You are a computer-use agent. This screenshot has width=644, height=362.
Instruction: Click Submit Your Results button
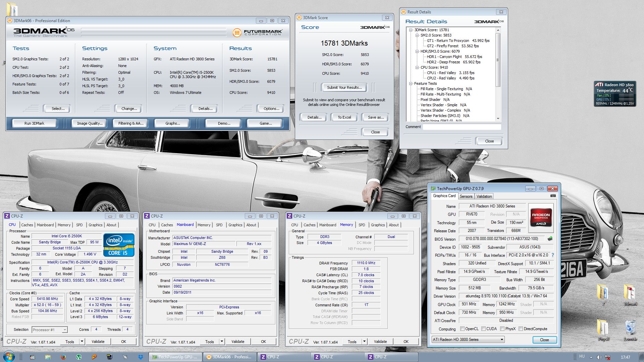pyautogui.click(x=344, y=87)
